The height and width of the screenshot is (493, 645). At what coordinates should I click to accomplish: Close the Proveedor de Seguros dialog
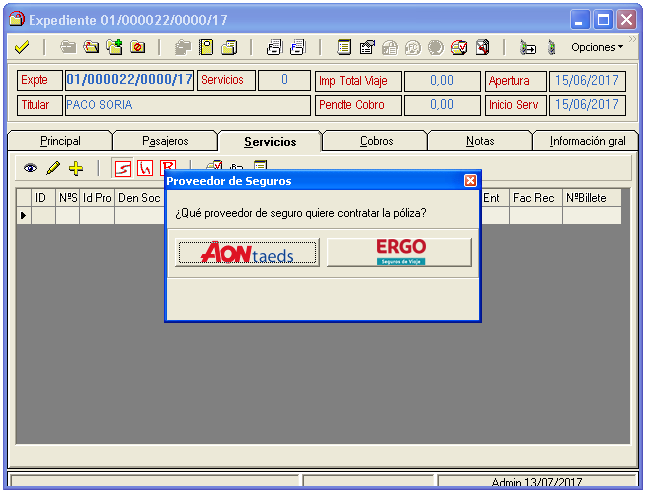[470, 181]
